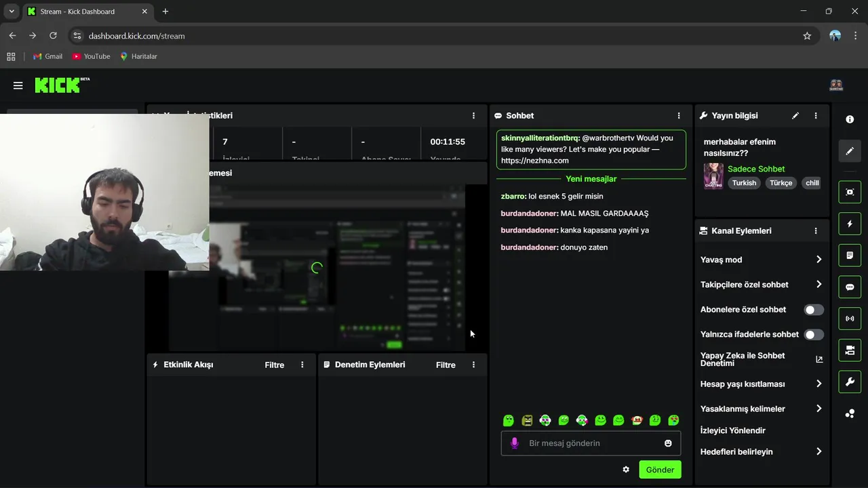The image size is (868, 488).
Task: Click the info icon in right sidebar
Action: [850, 119]
